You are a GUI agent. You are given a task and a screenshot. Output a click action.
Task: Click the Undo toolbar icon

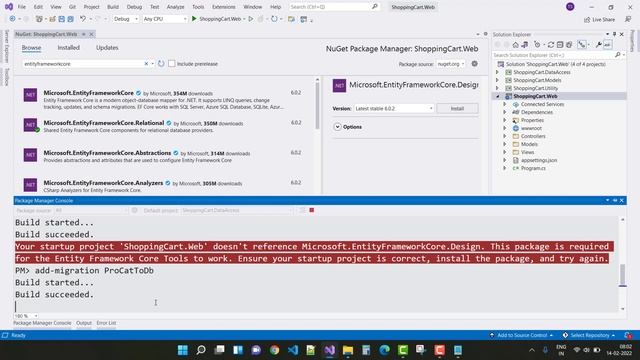point(83,19)
